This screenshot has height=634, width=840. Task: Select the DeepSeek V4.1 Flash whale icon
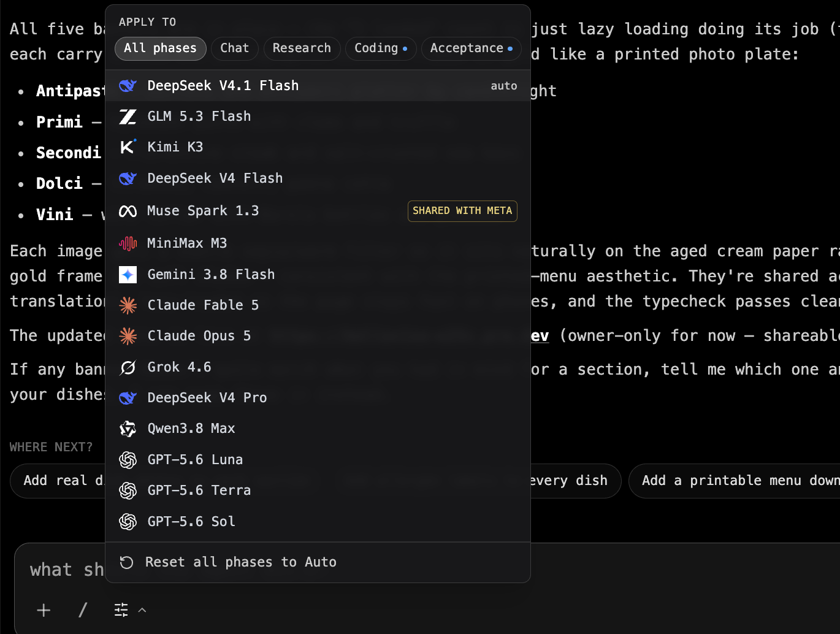pos(128,86)
